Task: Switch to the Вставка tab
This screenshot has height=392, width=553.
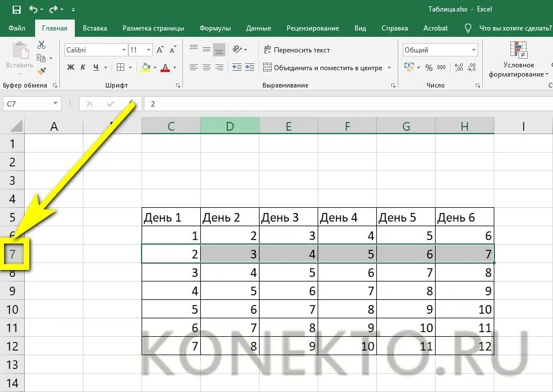Action: coord(95,28)
